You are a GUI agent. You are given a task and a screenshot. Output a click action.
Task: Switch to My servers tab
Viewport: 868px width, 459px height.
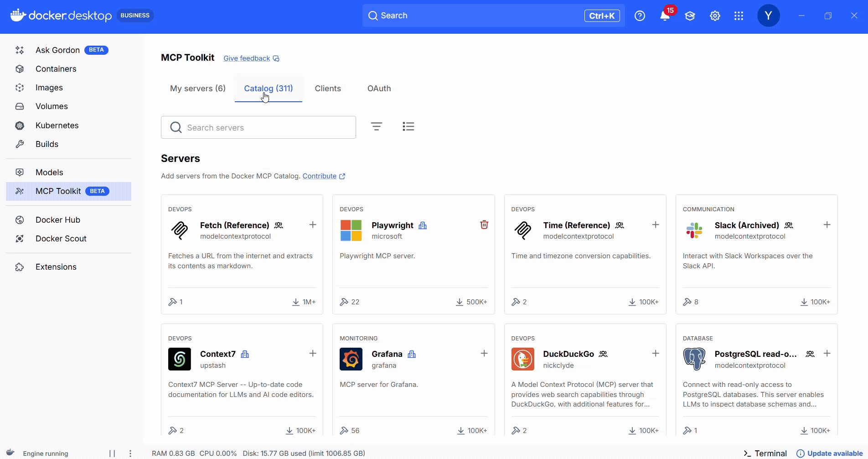point(198,89)
